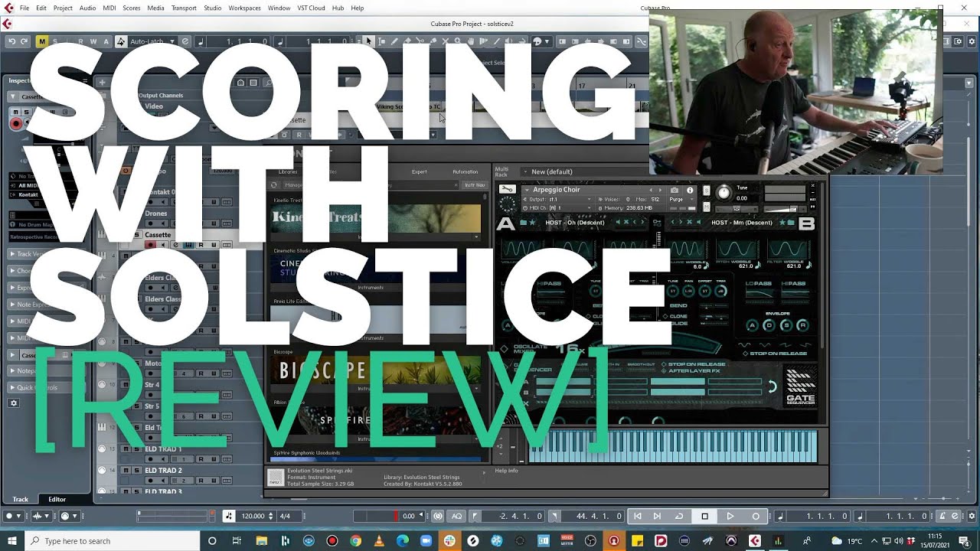This screenshot has height=551, width=980.
Task: Click the Kontakt snapshot camera icon
Action: (x=675, y=190)
